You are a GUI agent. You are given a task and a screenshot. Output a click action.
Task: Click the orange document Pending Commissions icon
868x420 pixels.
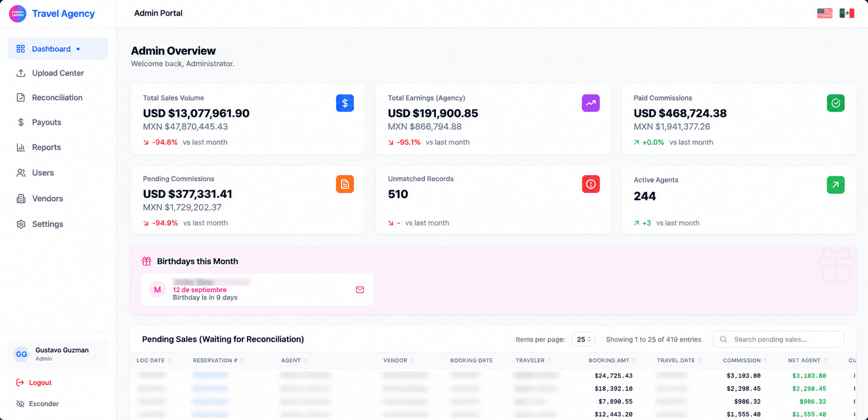[x=345, y=184]
